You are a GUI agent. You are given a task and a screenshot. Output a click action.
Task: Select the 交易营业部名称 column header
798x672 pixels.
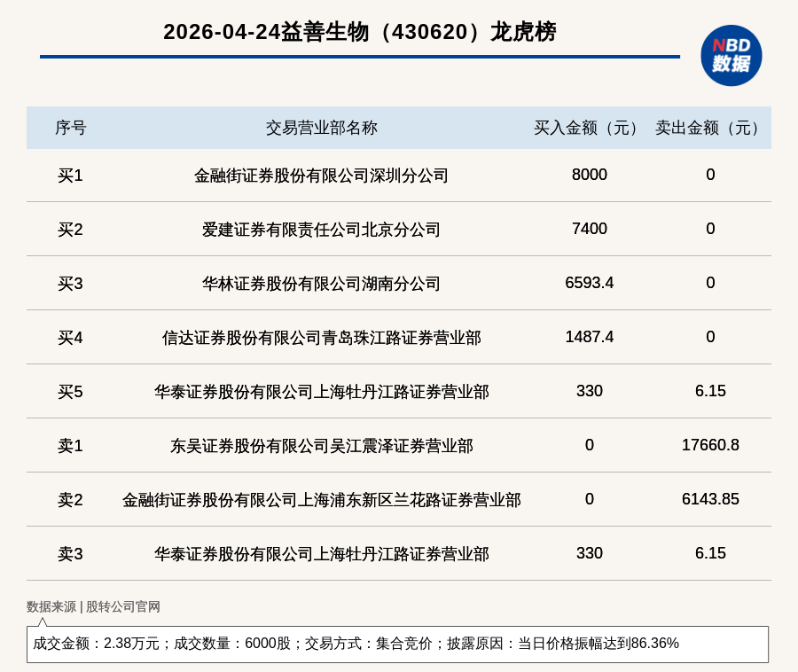[321, 128]
